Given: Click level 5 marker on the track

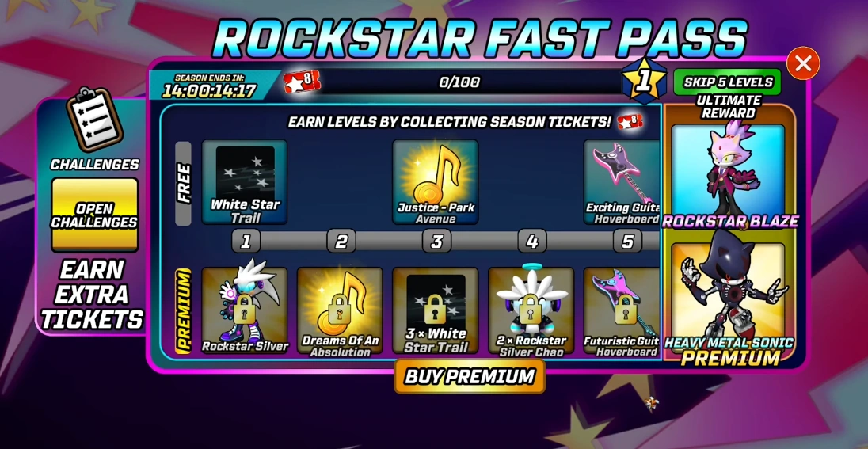Looking at the screenshot, I should 627,242.
